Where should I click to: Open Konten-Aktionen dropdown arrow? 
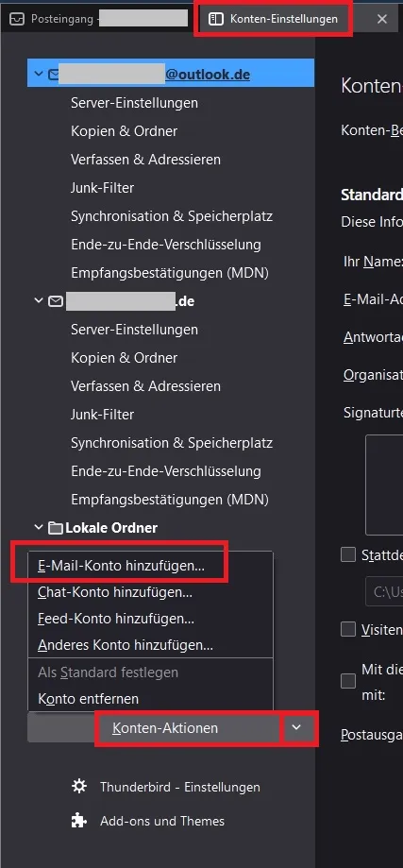(296, 727)
